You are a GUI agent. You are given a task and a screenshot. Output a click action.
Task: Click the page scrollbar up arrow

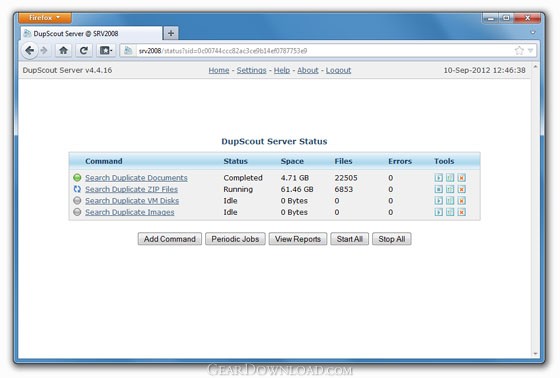tap(535, 67)
